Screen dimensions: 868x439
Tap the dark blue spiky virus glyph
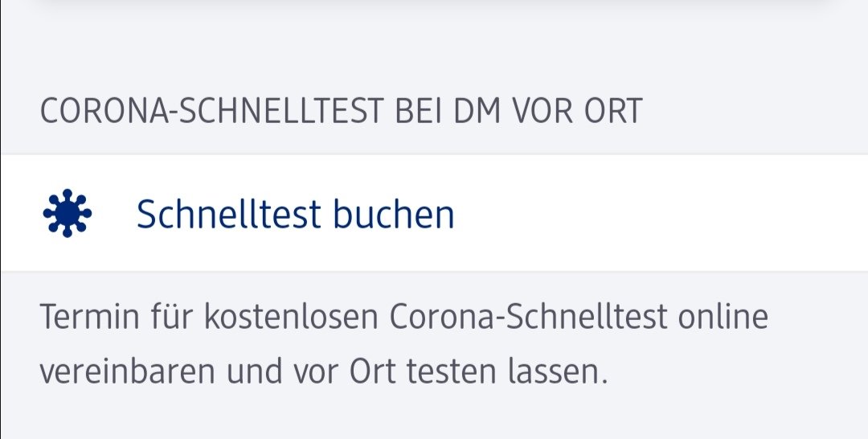tap(67, 213)
